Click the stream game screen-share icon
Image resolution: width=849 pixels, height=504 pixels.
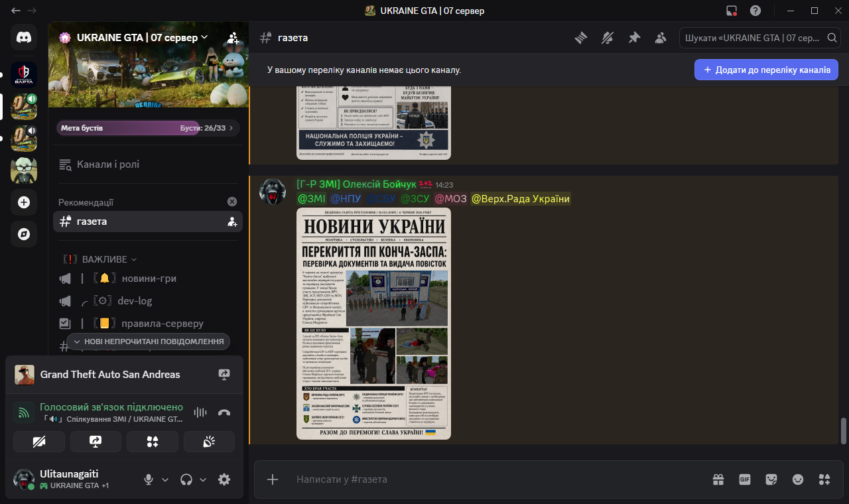[224, 375]
